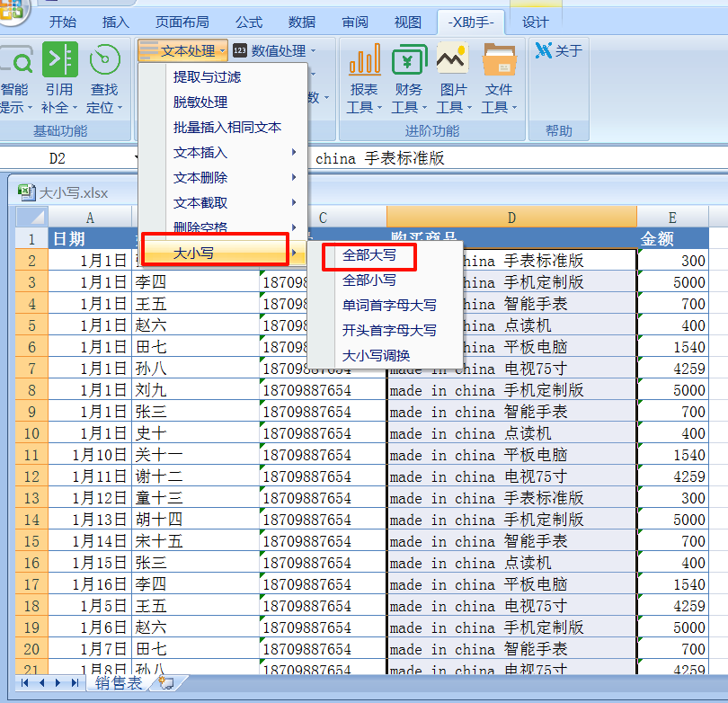The width and height of the screenshot is (728, 703).
Task: Click cell with 关十一
Action: coord(195,455)
